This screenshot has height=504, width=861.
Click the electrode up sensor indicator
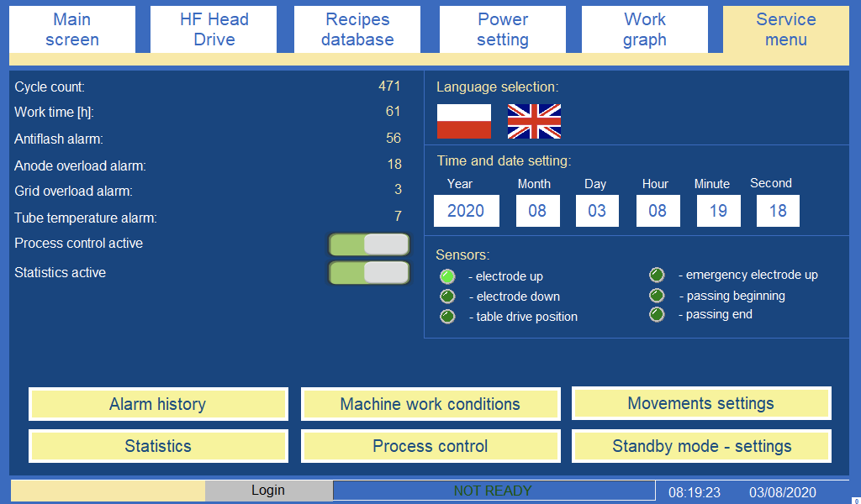coord(447,276)
